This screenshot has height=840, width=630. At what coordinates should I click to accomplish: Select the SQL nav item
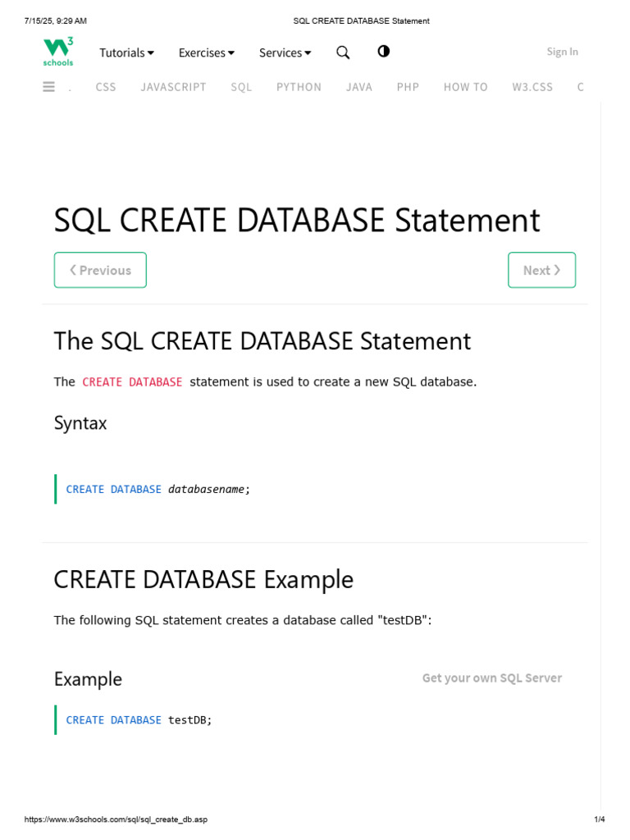coord(241,87)
